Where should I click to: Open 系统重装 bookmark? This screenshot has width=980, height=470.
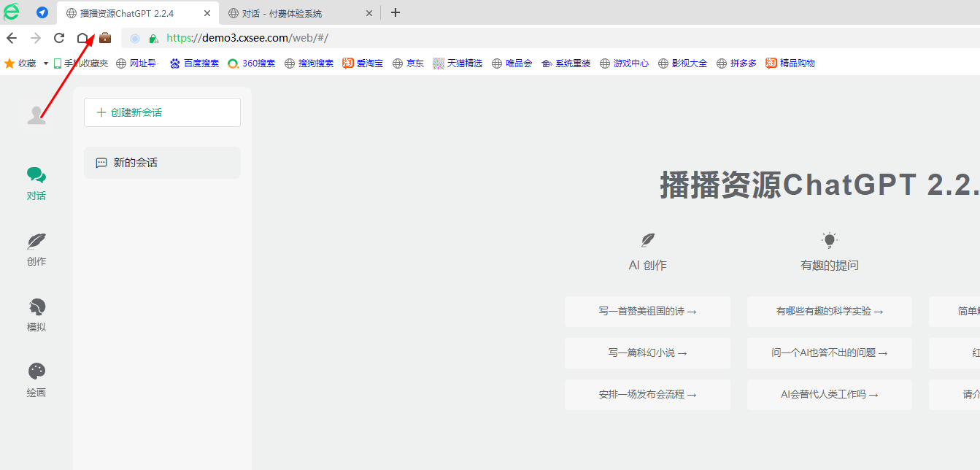pyautogui.click(x=566, y=63)
